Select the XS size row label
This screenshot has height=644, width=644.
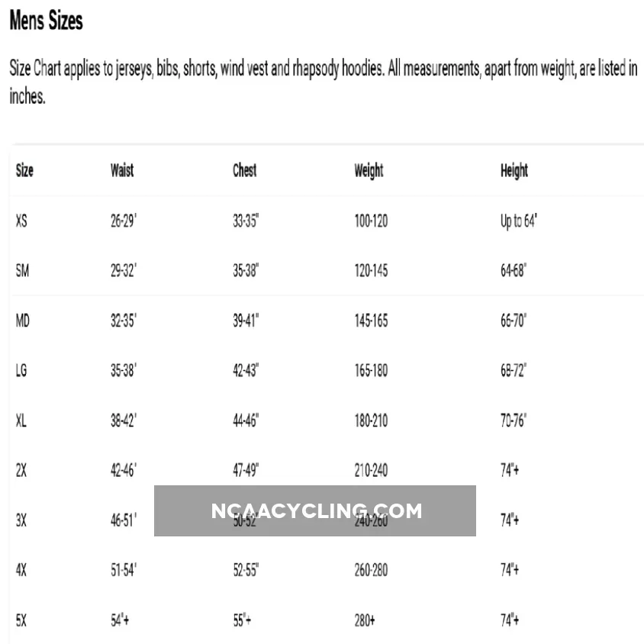21,221
